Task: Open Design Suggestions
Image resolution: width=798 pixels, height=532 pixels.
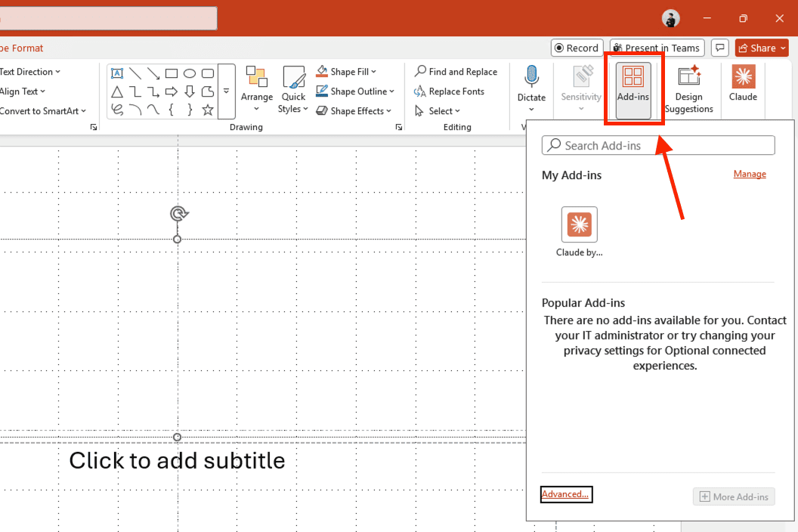Action: coord(689,90)
